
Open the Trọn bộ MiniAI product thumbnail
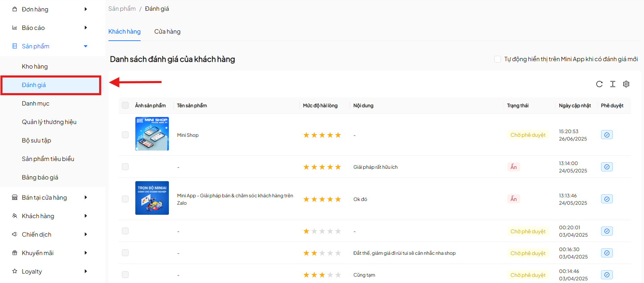click(152, 198)
